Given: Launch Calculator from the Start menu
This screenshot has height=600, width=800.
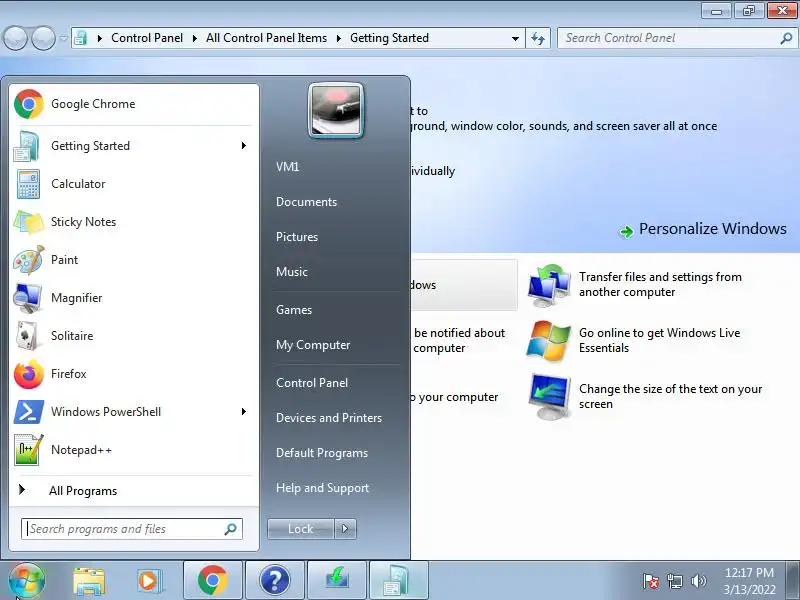Looking at the screenshot, I should coord(133,184).
